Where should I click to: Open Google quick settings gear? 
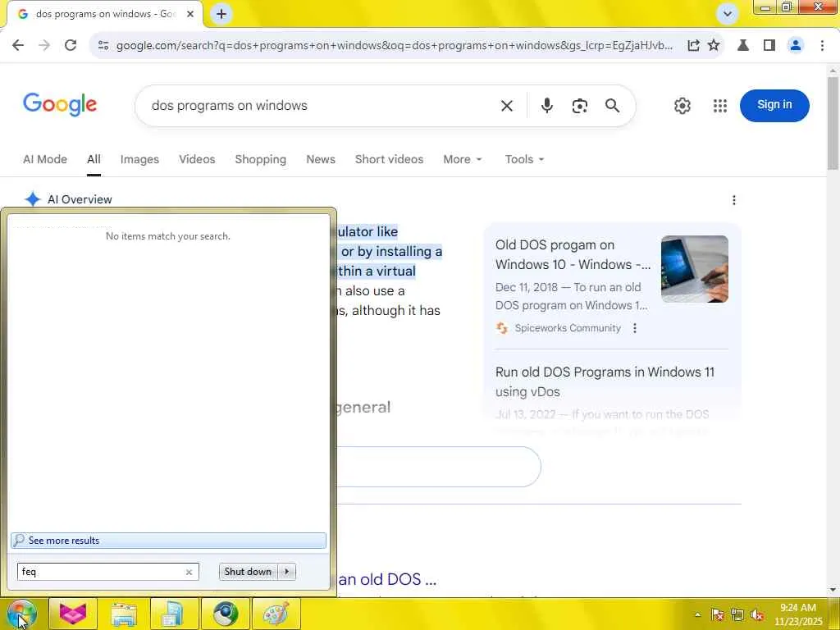pos(682,106)
